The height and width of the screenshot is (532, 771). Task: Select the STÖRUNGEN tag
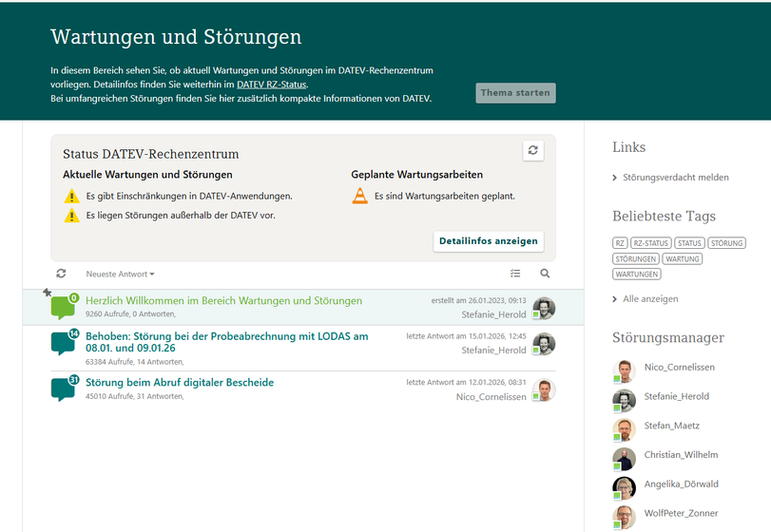(636, 259)
